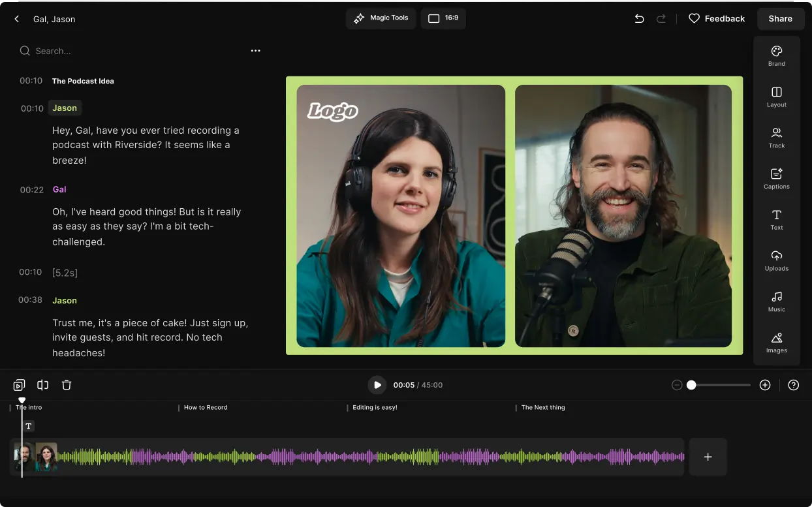Screen dimensions: 812x507
Task: Adjust the timeline zoom slider
Action: [691, 385]
